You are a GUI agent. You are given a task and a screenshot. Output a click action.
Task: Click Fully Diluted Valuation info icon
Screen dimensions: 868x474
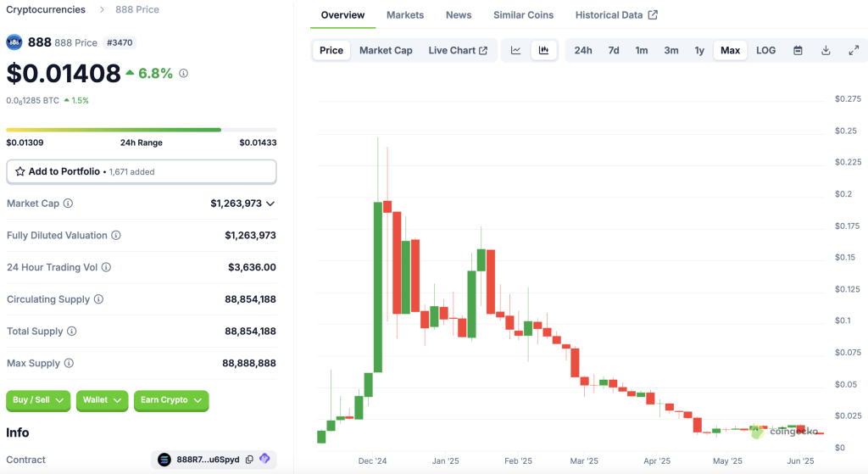(116, 236)
